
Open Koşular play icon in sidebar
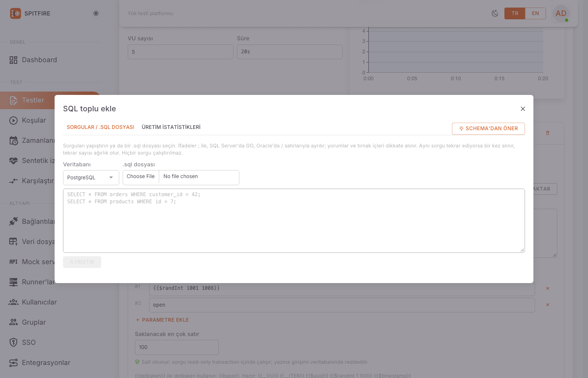click(13, 121)
